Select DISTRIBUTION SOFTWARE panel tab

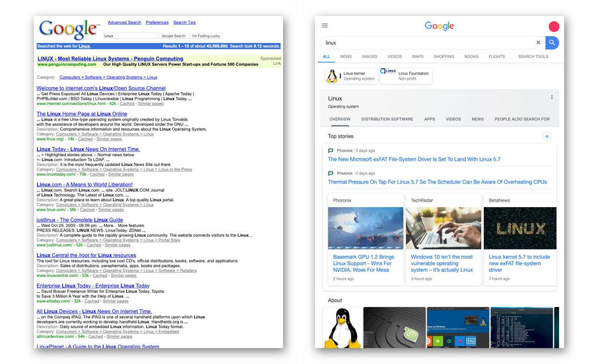pyautogui.click(x=387, y=120)
